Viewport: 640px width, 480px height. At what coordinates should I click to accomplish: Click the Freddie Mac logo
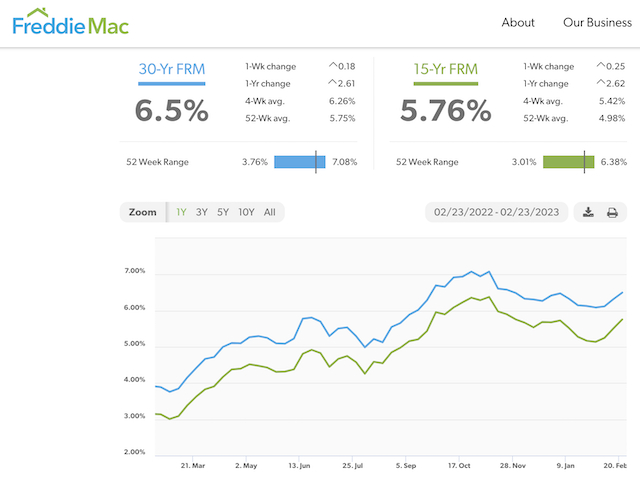(x=70, y=22)
